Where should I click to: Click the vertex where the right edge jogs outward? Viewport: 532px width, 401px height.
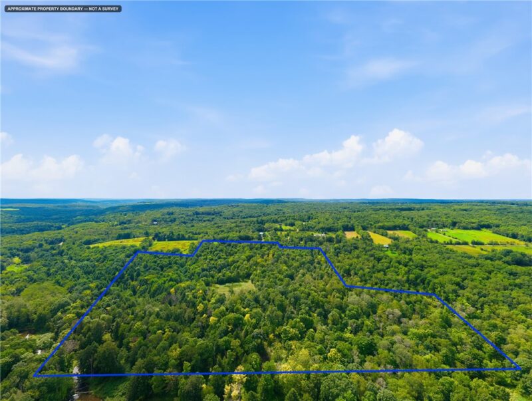pos(346,286)
